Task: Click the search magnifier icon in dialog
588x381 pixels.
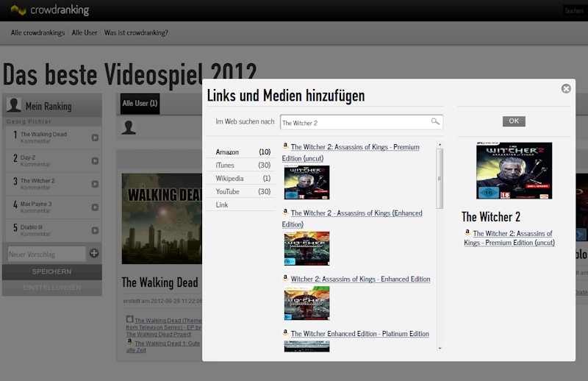Action: tap(435, 121)
